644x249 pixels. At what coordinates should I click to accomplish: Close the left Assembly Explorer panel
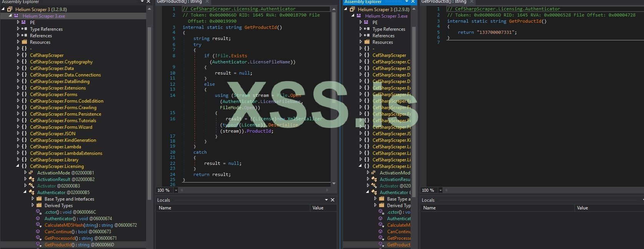coord(149,2)
